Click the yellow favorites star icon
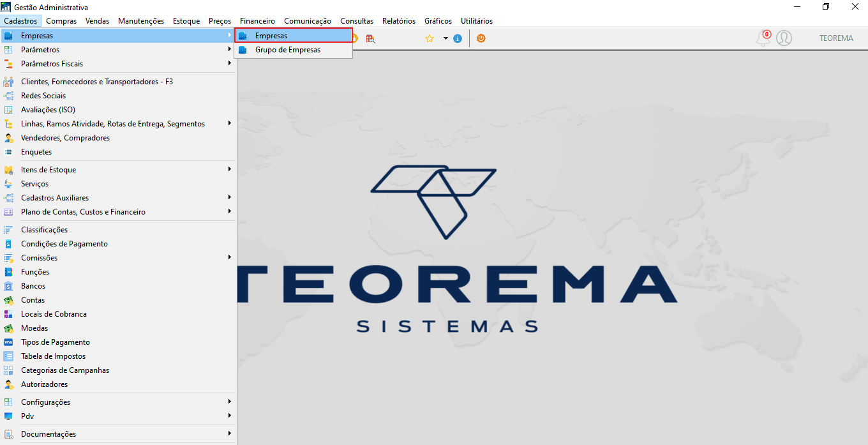868x445 pixels. click(x=430, y=38)
